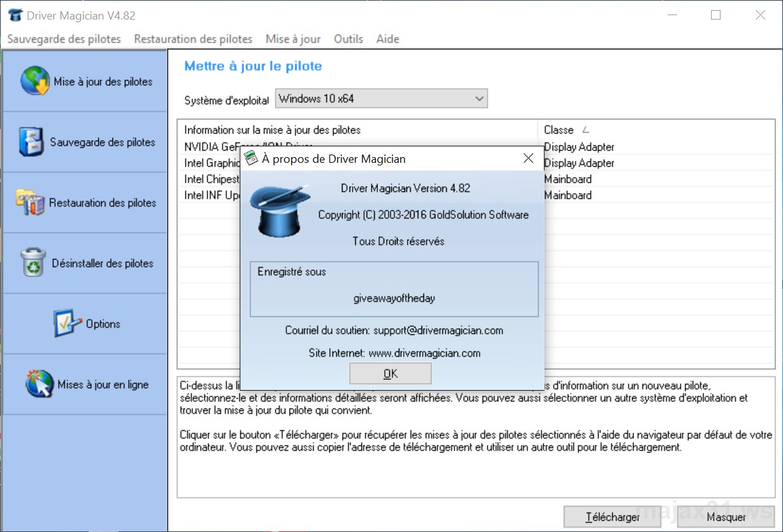Viewport: 783px width, 532px height.
Task: Click the About dialog title bar icon
Action: pos(251,158)
